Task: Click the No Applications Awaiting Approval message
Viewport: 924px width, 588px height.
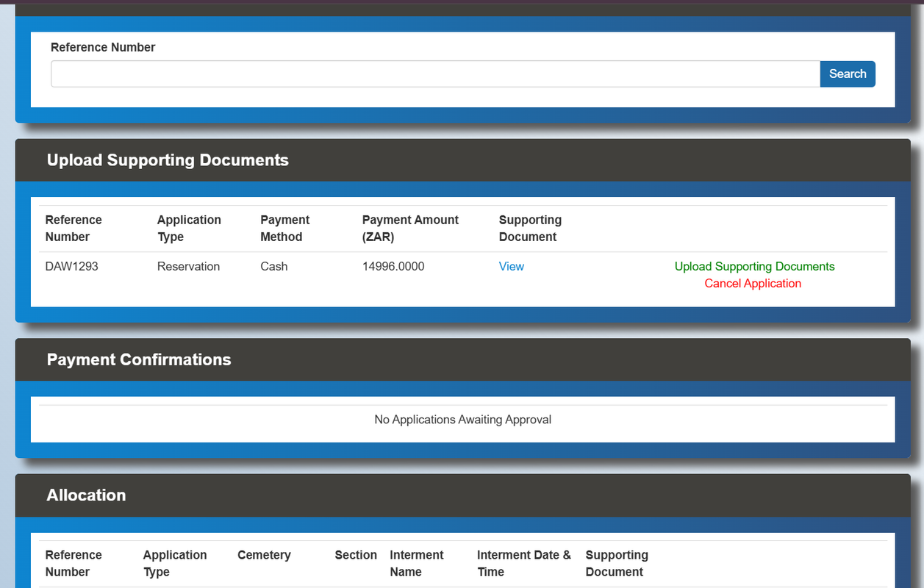Action: pos(463,420)
